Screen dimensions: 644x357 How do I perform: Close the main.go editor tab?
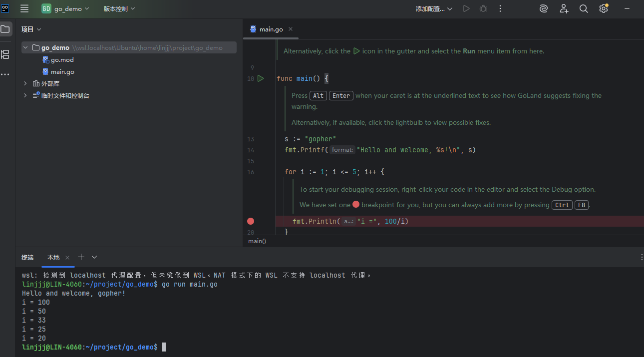(x=291, y=29)
